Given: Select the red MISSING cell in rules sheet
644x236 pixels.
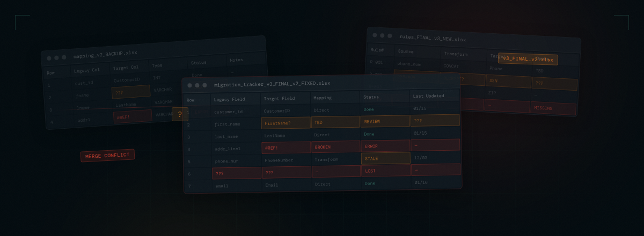Looking at the screenshot, I should tap(553, 108).
